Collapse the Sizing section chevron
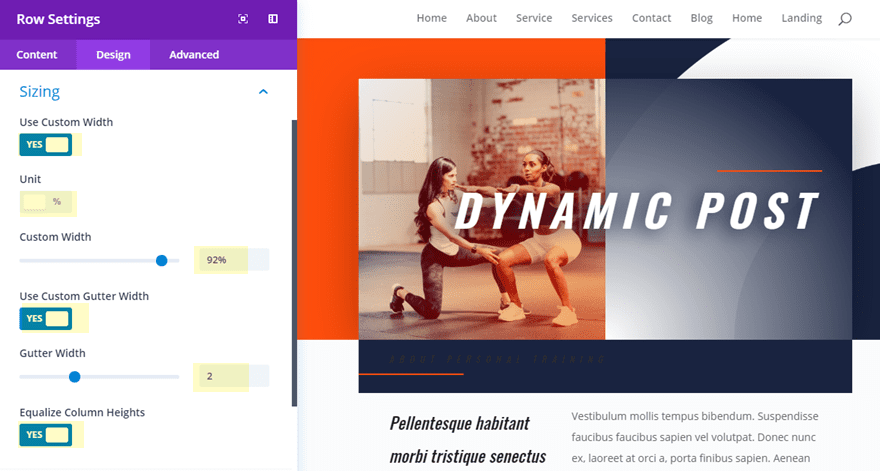Screen dimensions: 880x471 pos(263,92)
